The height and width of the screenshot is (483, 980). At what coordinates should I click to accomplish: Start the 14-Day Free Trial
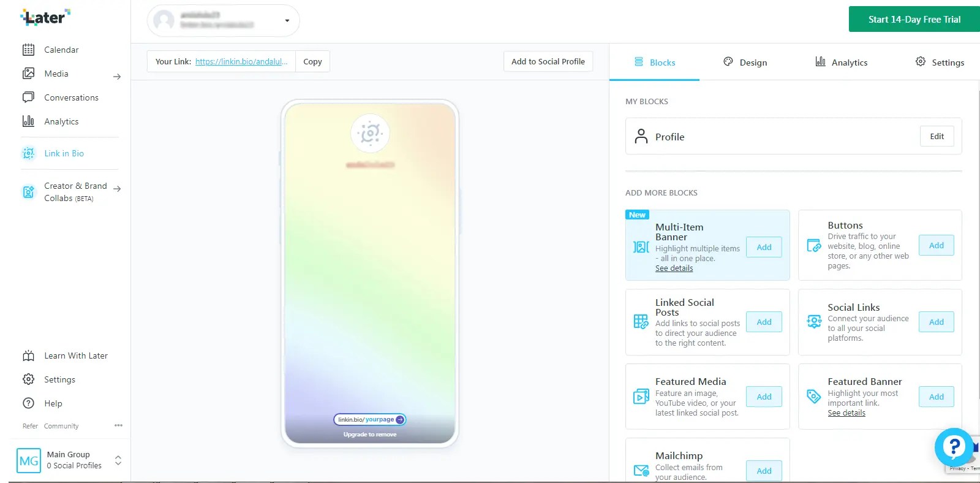pos(914,19)
